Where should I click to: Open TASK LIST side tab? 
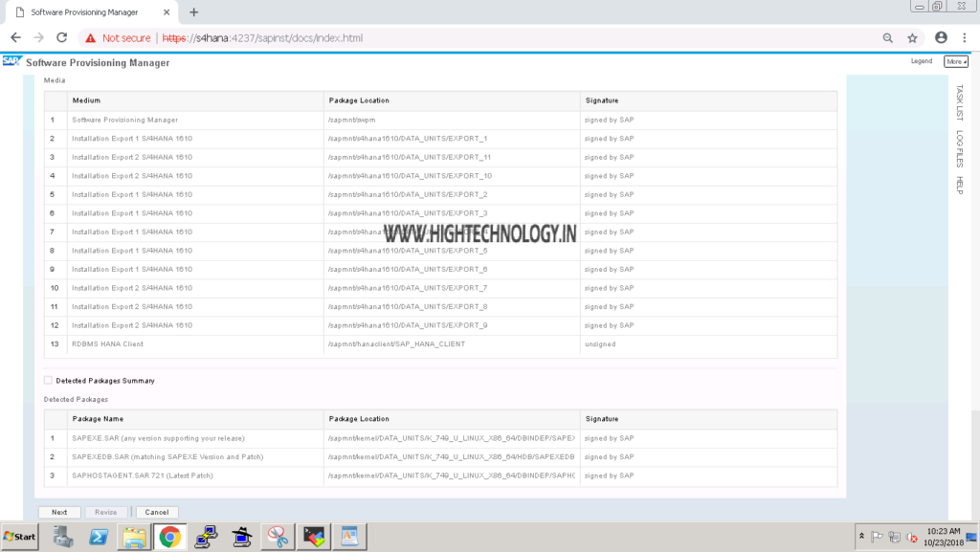pos(959,102)
